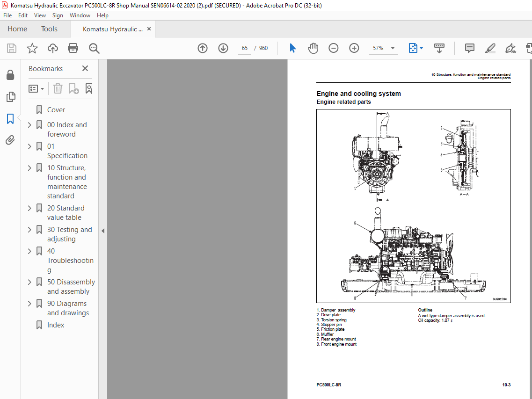
Task: Print the document with printer icon
Action: [73, 48]
